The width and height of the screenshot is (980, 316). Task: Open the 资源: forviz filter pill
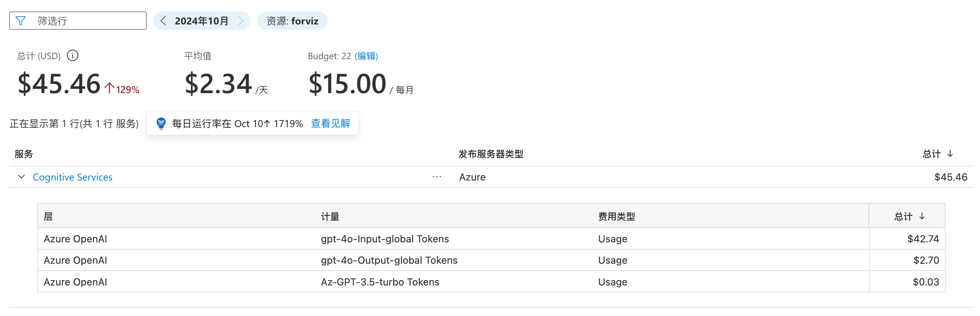[x=292, y=21]
